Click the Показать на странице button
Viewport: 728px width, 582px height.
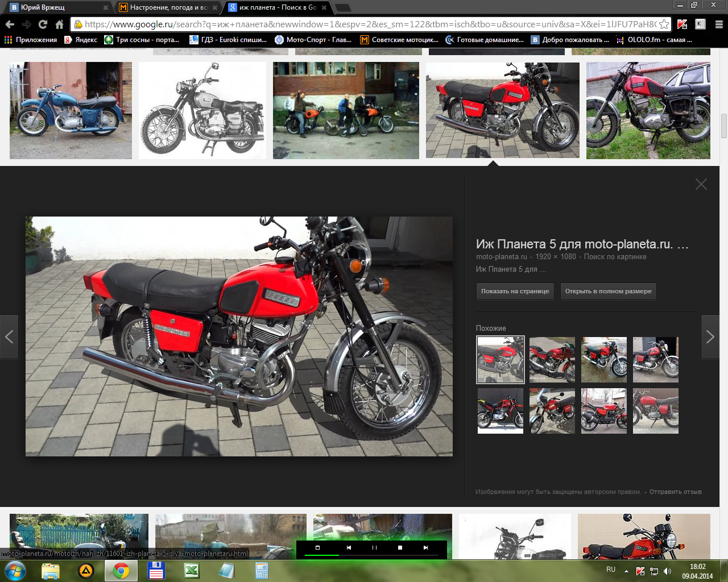coord(515,291)
